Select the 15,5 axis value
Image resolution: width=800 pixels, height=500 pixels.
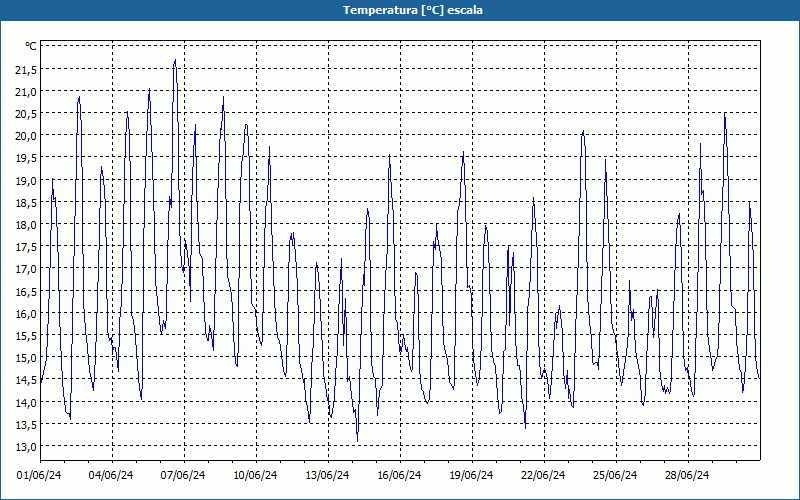pos(26,335)
